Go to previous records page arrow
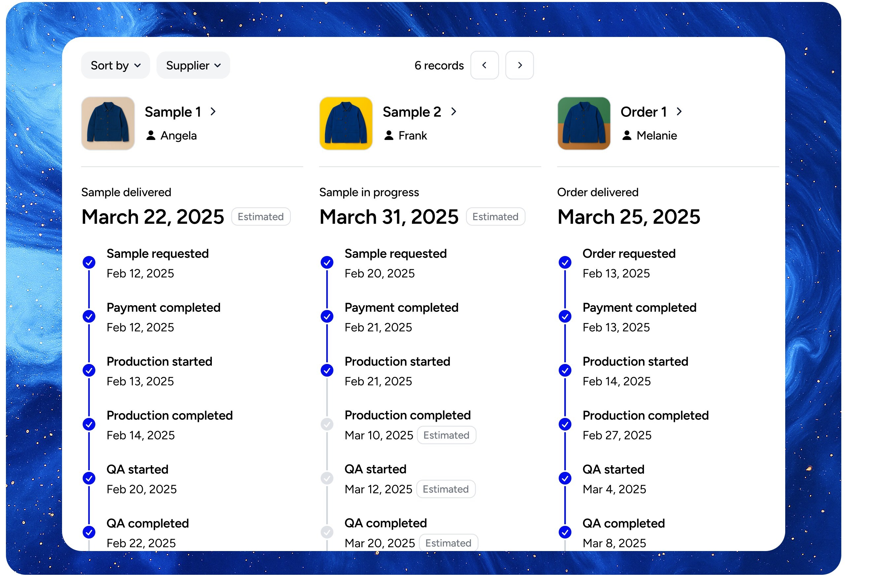This screenshot has width=871, height=588. pyautogui.click(x=484, y=65)
